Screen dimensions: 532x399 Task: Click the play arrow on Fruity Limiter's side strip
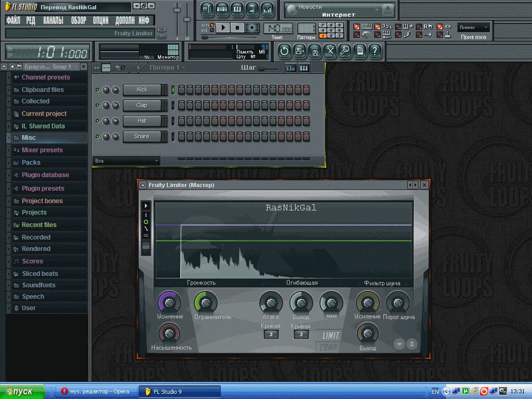[x=146, y=206]
